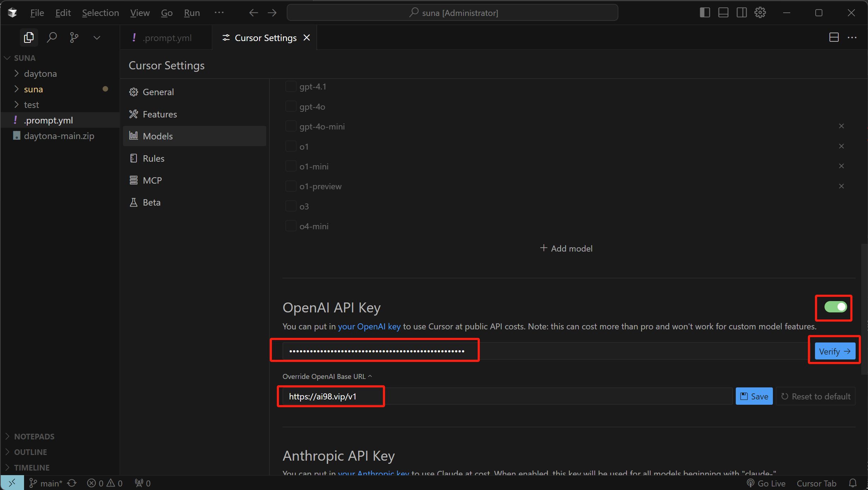This screenshot has height=490, width=868.
Task: Click Verify for the OpenAI key
Action: click(835, 351)
